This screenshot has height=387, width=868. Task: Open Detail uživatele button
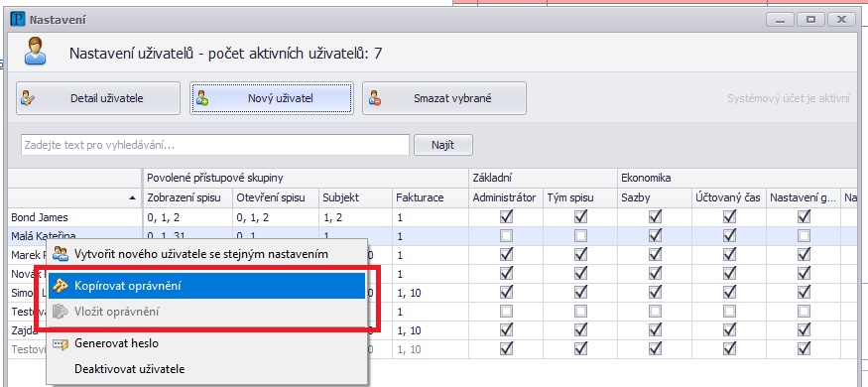click(x=98, y=98)
